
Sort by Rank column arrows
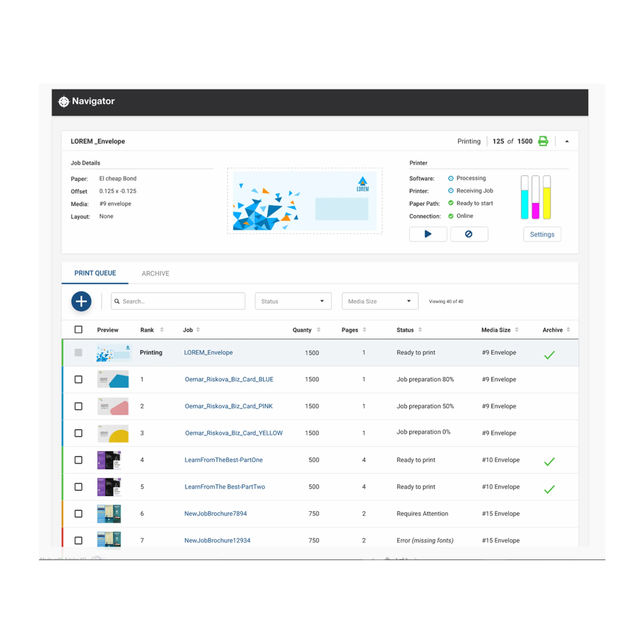click(162, 330)
